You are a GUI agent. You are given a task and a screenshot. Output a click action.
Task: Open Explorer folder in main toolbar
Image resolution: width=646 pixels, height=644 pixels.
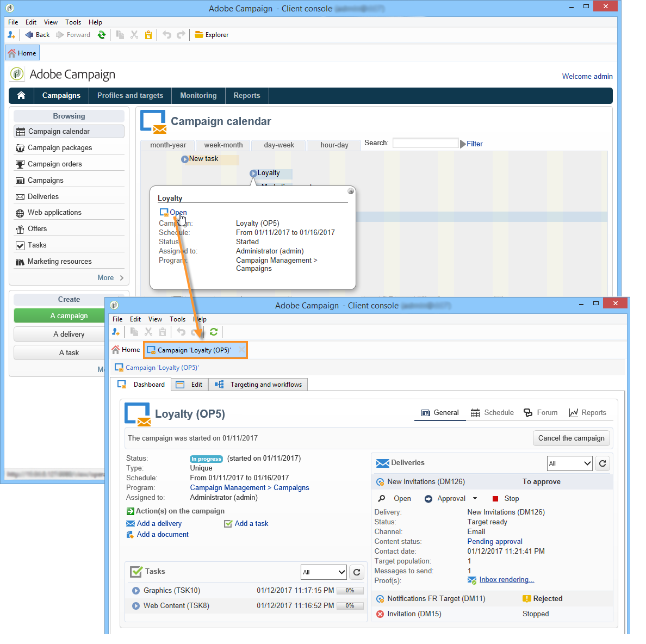(212, 35)
